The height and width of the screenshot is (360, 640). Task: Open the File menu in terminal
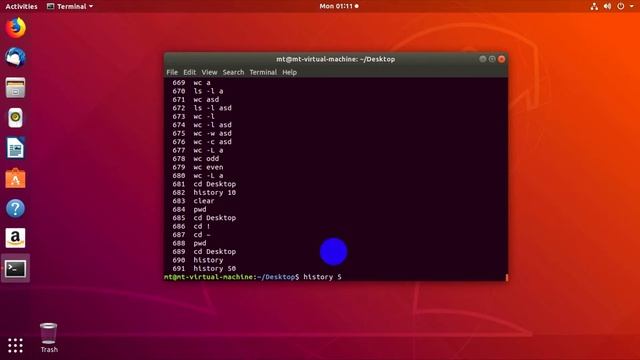tap(172, 72)
